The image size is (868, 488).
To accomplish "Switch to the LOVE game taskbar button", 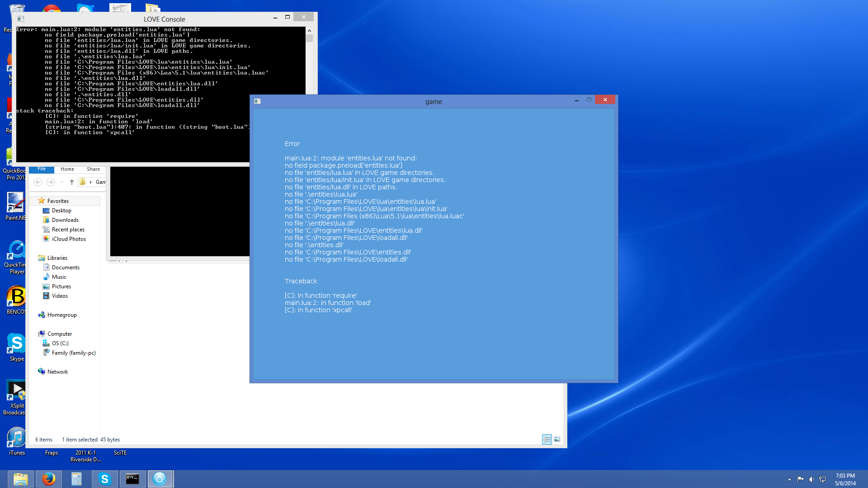I will 160,479.
